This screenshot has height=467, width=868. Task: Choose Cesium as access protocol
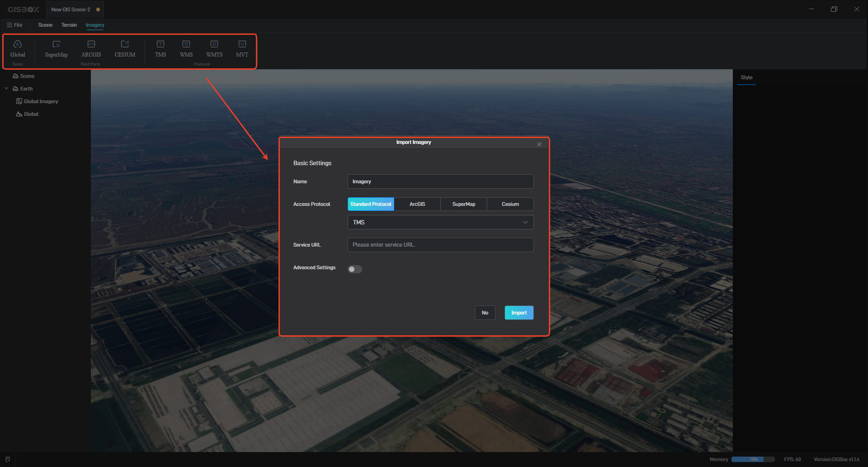click(510, 204)
